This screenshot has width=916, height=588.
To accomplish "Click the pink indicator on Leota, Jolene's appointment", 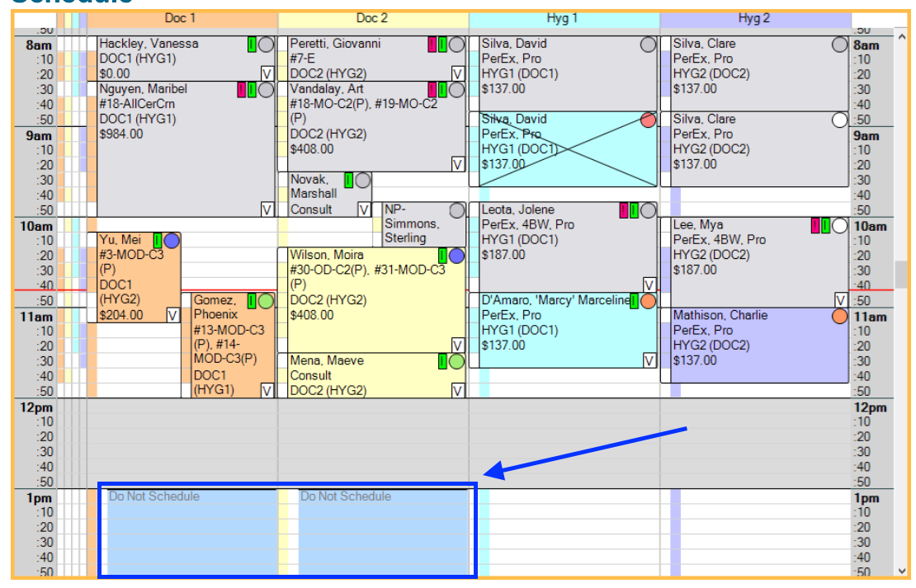I will (x=624, y=210).
